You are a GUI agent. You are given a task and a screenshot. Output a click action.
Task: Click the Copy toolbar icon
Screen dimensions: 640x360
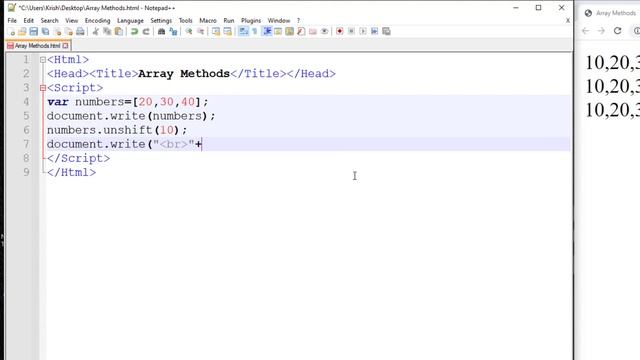pos(107,31)
